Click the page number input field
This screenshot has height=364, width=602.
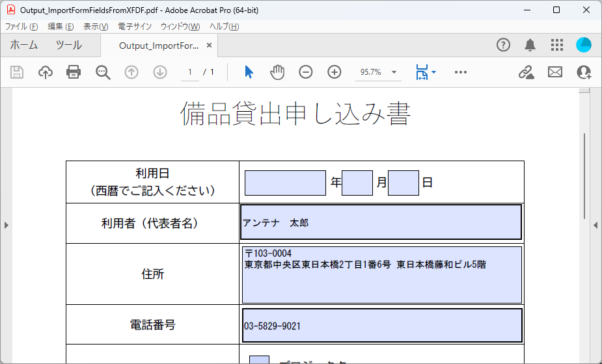(x=189, y=72)
